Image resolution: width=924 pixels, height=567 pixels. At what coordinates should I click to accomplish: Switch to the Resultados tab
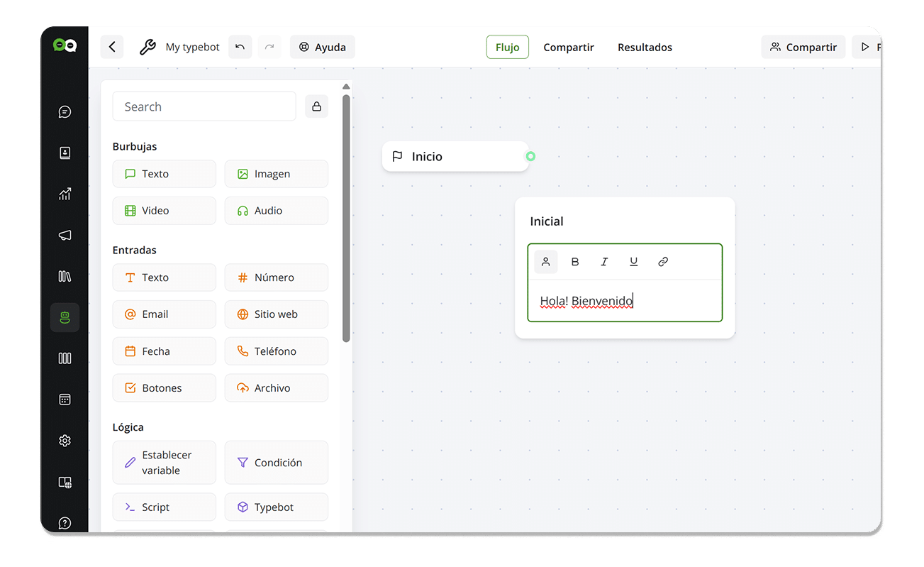pyautogui.click(x=645, y=48)
